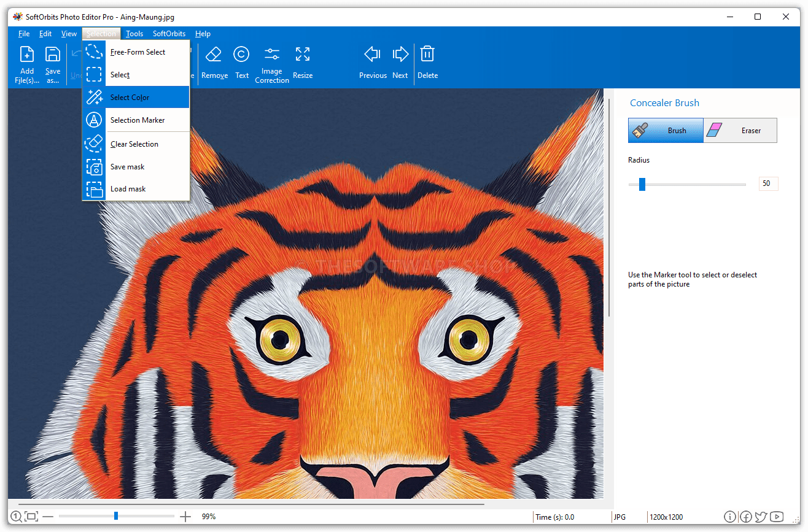808x532 pixels.
Task: Click the zoom out minus icon
Action: tap(48, 517)
